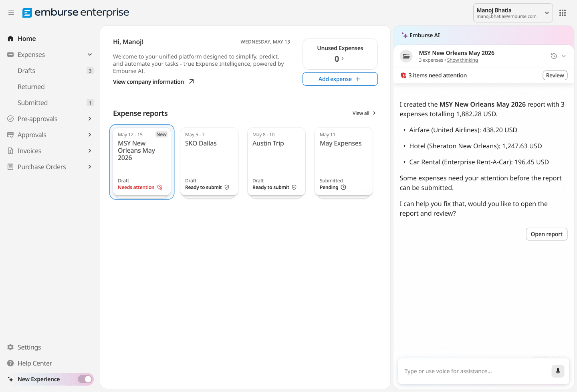Open the SKO Dallas report card
The image size is (577, 392).
coord(209,162)
